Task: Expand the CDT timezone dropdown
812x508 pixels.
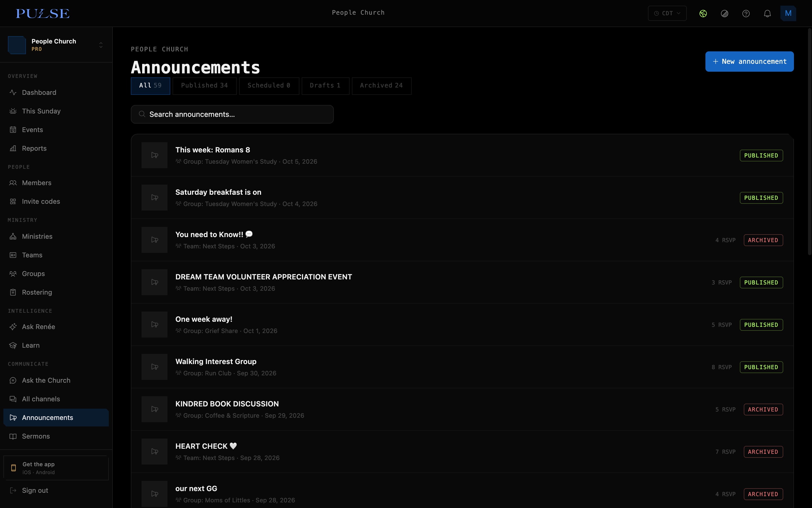Action: (667, 14)
